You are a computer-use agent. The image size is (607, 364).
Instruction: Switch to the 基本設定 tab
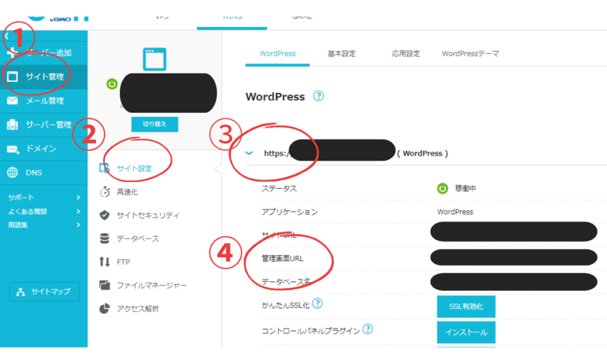coord(341,54)
